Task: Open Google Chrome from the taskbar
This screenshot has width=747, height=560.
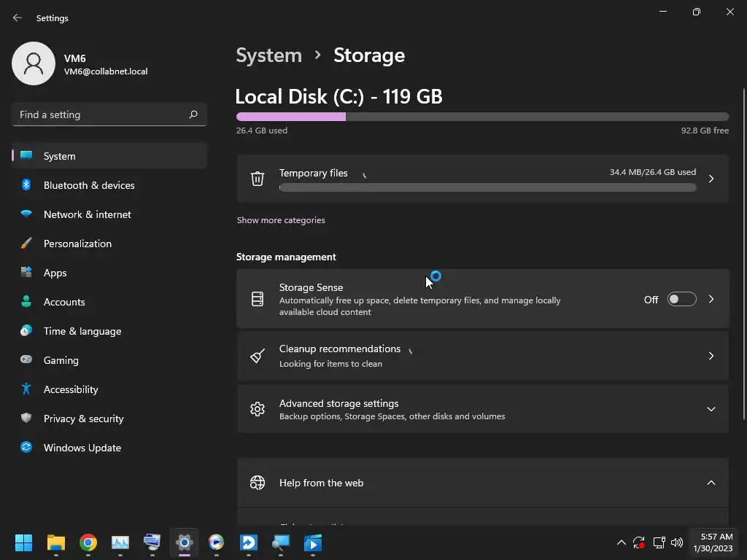Action: (88, 542)
